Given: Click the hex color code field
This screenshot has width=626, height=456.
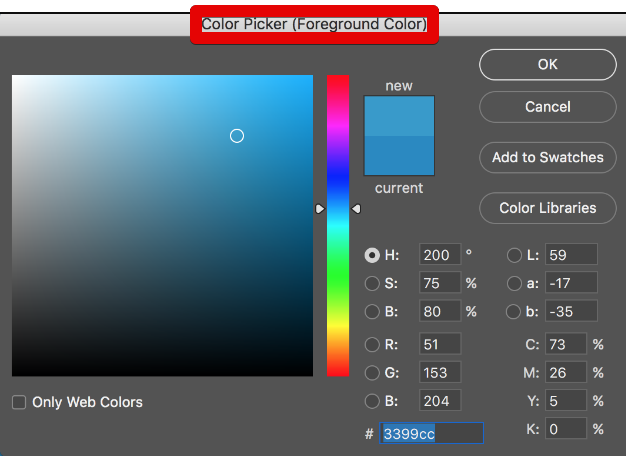Looking at the screenshot, I should 432,433.
